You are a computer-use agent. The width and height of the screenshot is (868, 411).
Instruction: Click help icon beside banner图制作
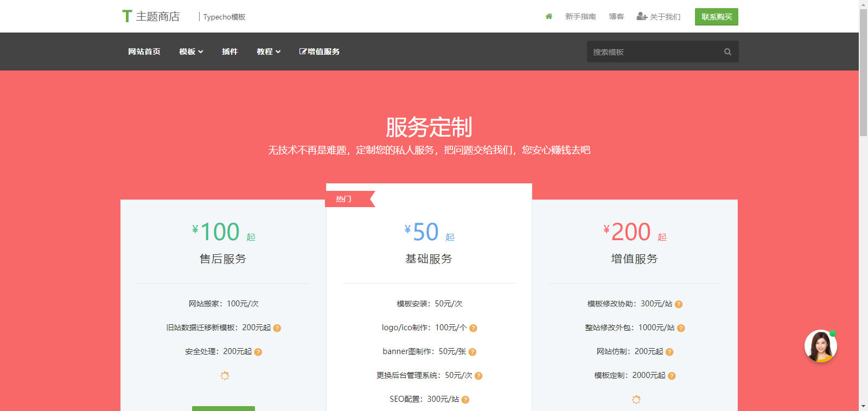[x=473, y=352]
